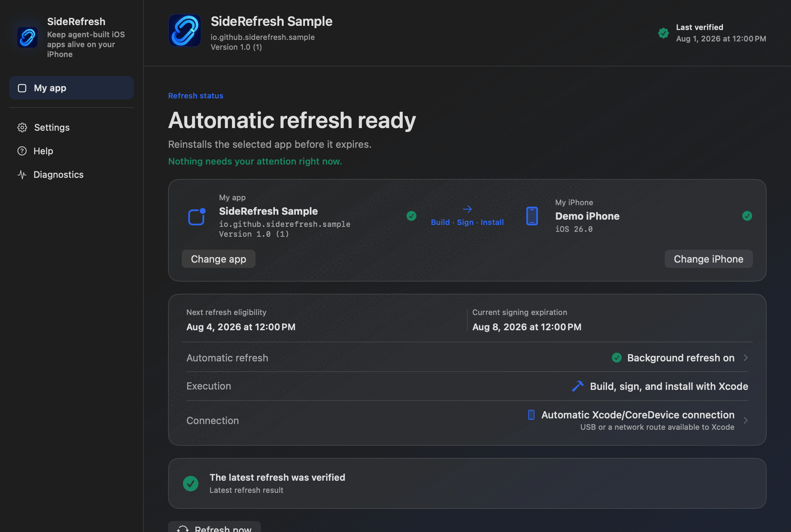Click the signing expiration date Aug 8, 2026
791x532 pixels.
coord(527,327)
